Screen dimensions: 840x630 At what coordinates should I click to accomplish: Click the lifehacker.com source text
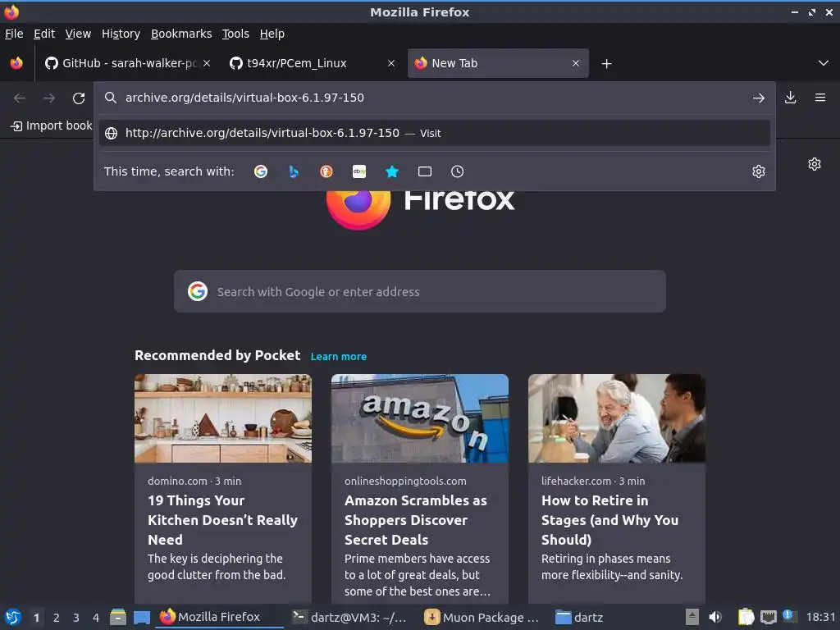576,481
